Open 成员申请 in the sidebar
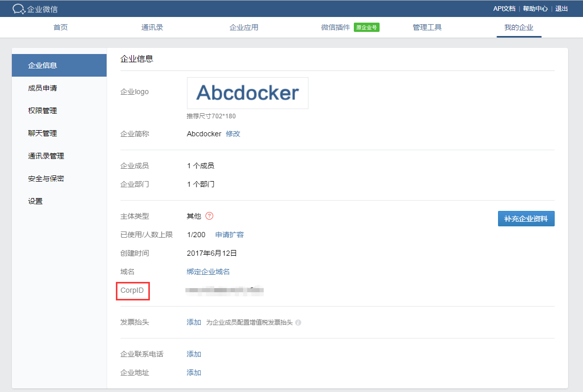583x392 pixels. coord(43,88)
